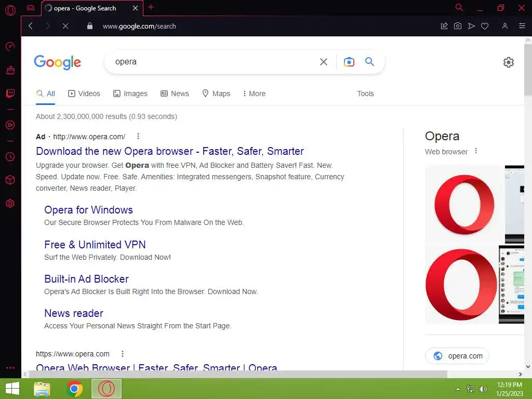Open Twitch panel in sidebar
Image resolution: width=532 pixels, height=399 pixels.
10,94
